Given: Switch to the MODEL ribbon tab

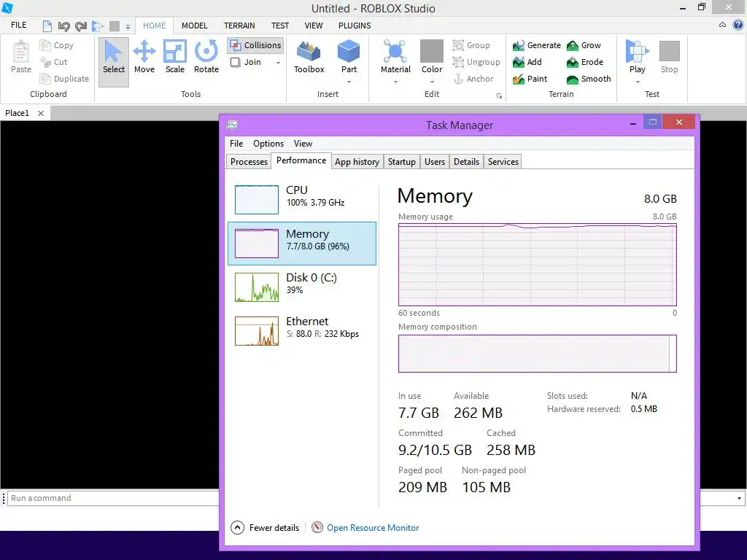Looking at the screenshot, I should (194, 26).
